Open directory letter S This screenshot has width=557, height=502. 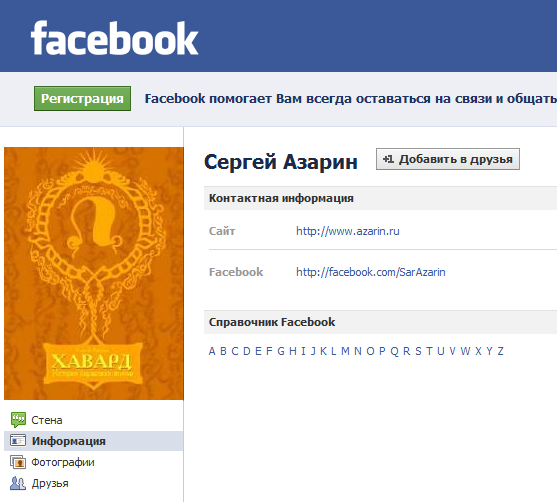coord(418,351)
